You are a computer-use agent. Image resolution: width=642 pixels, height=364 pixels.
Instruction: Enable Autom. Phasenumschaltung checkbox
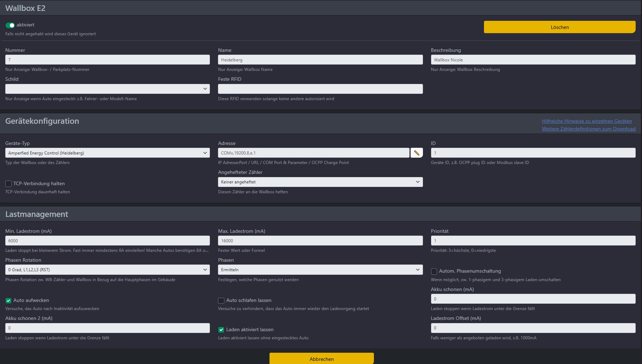click(434, 271)
